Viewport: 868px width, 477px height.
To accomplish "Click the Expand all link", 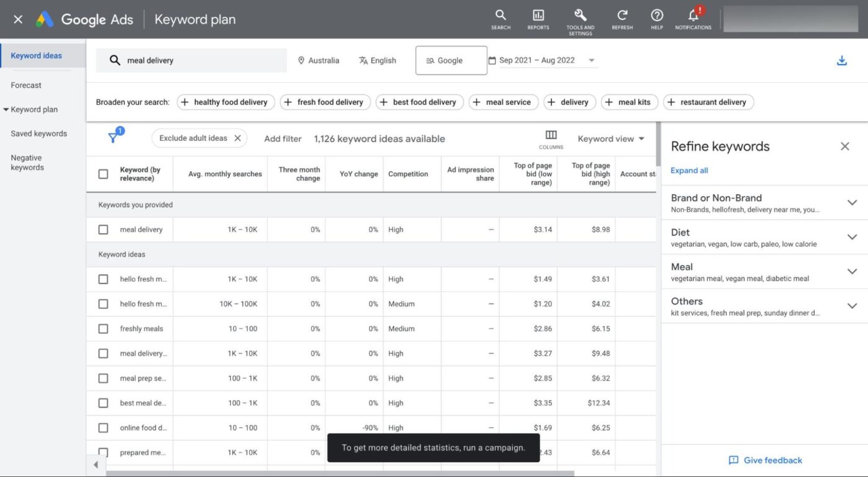I will click(689, 170).
